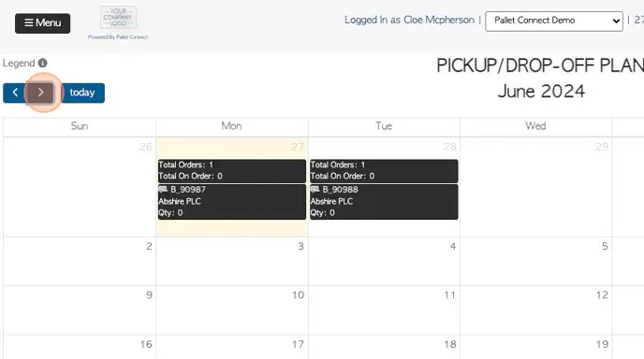Click Logged In as Cloe Mcpherson link

(x=409, y=21)
